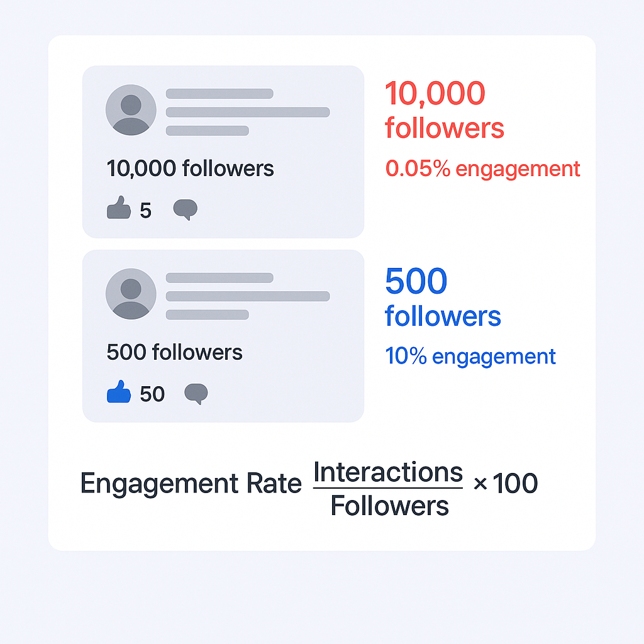Click the large blue "500" number
Image resolution: width=644 pixels, height=644 pixels.
pos(416,281)
